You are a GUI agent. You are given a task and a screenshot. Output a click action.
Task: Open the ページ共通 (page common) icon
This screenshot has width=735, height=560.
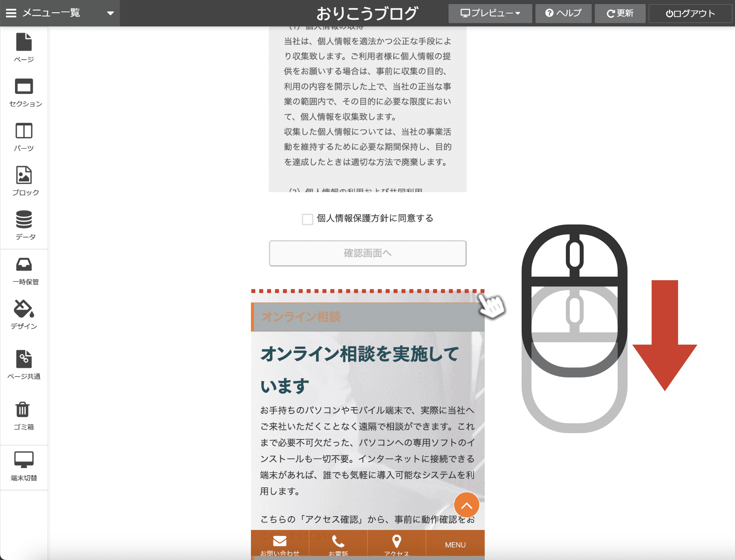(24, 359)
